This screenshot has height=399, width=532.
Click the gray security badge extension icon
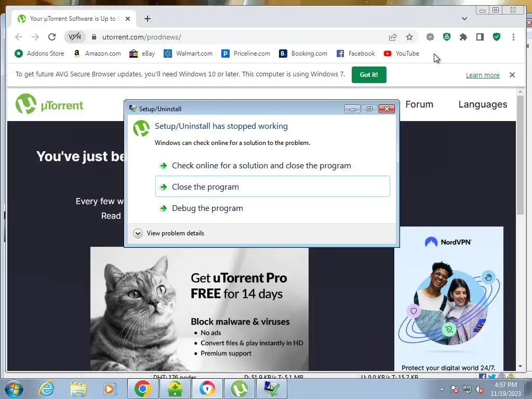point(430,37)
